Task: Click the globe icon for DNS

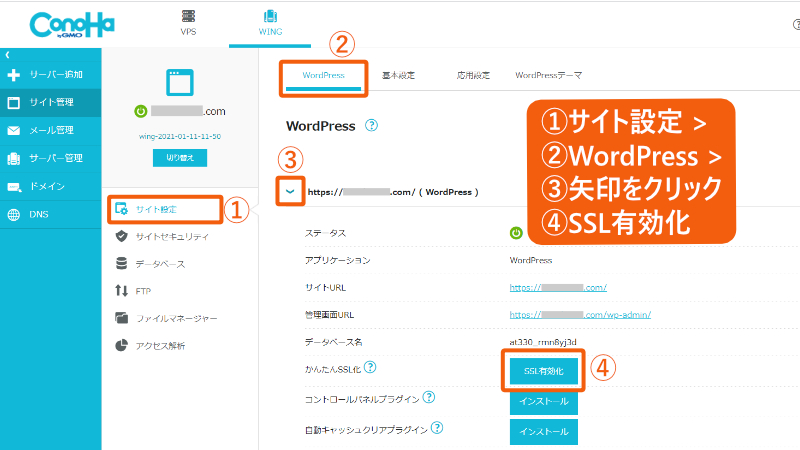Action: pos(14,215)
